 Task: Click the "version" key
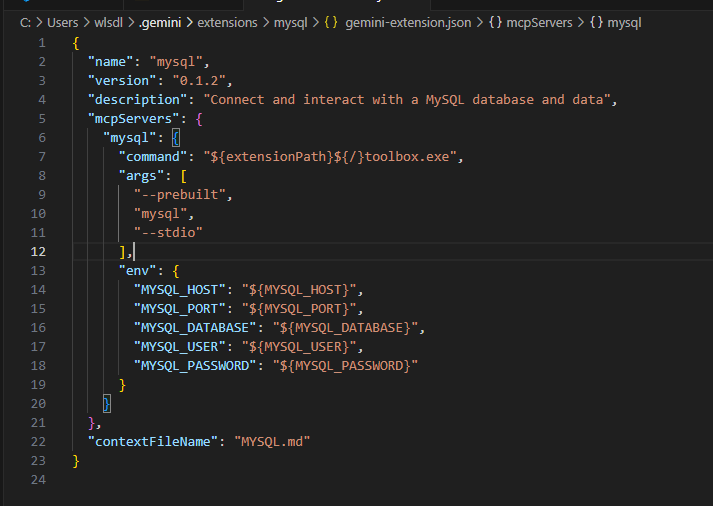tap(122, 81)
